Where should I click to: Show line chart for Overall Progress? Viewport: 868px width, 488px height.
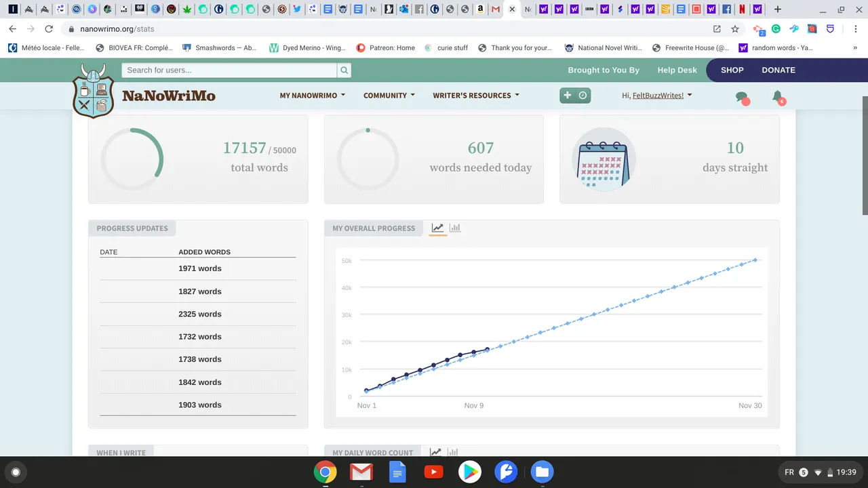point(437,228)
